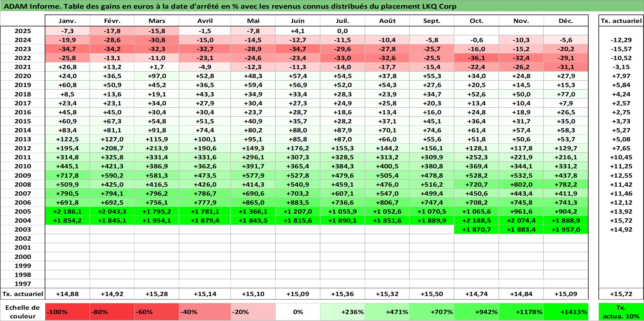This screenshot has width=644, height=321.
Task: Select the 'Déc.' column header
Action: tap(566, 21)
